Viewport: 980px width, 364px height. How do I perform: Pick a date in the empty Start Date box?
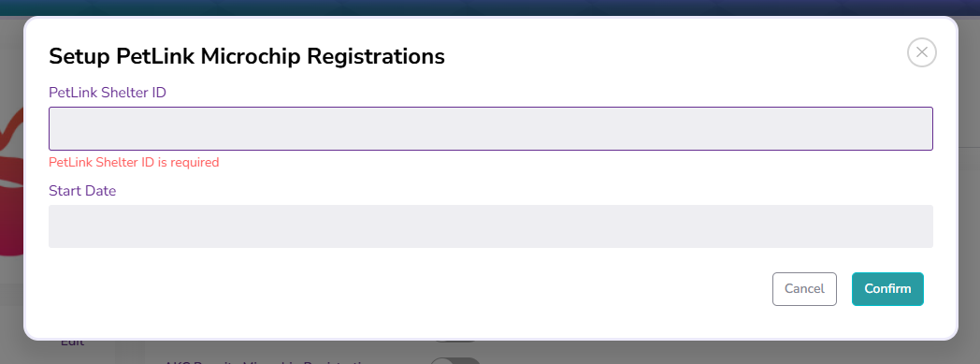click(491, 226)
